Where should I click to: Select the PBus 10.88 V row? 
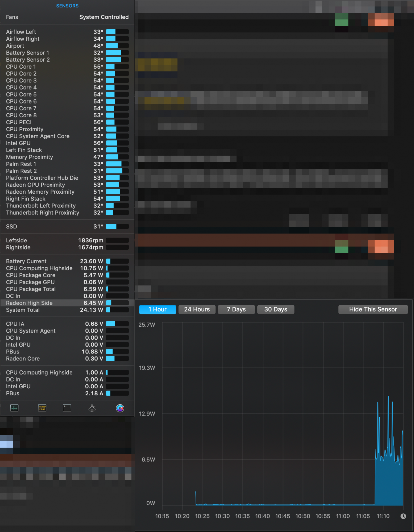pos(67,351)
